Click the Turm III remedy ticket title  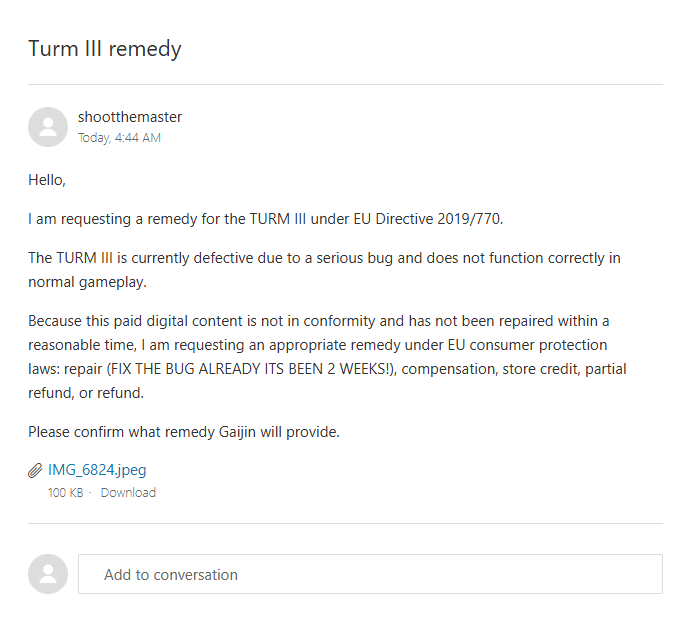tap(105, 49)
